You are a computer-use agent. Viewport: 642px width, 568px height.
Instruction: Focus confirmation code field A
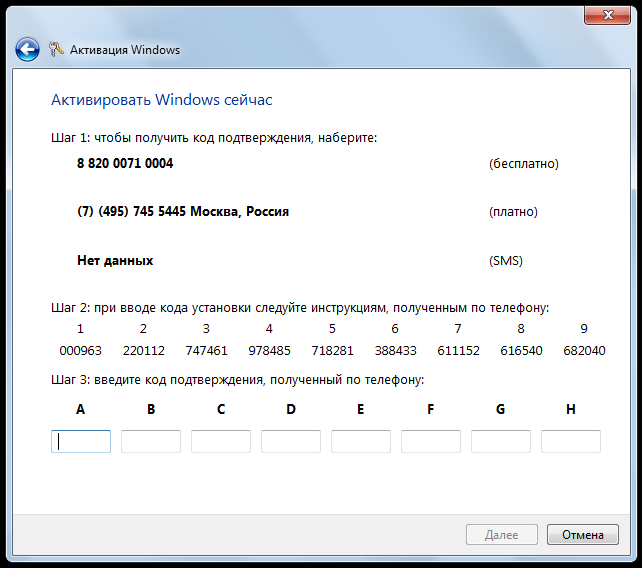tap(81, 441)
